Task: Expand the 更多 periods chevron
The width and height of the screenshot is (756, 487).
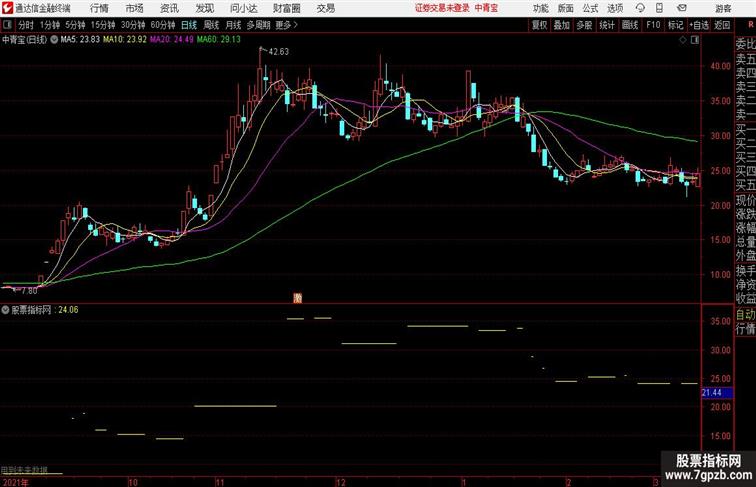Action: [287, 25]
